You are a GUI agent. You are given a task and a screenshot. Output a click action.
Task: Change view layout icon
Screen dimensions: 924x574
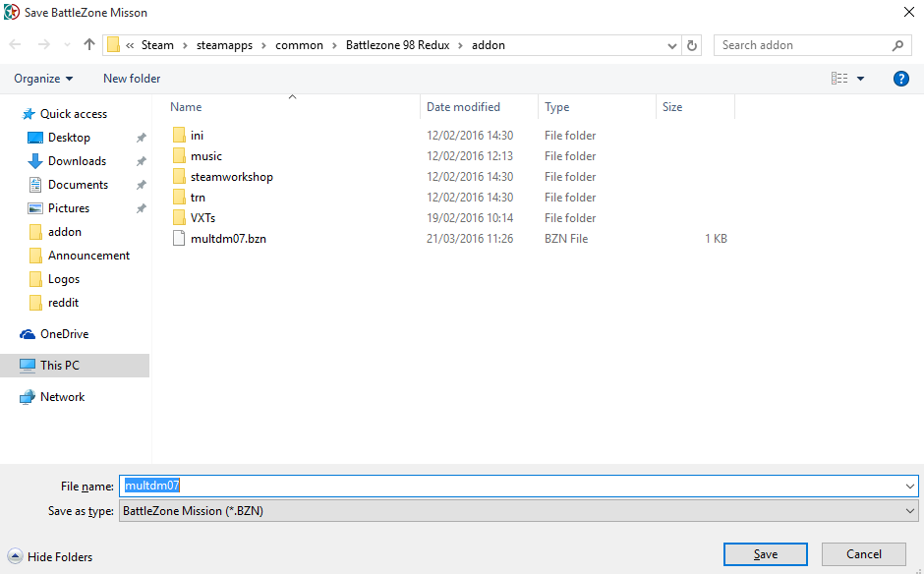tap(839, 79)
